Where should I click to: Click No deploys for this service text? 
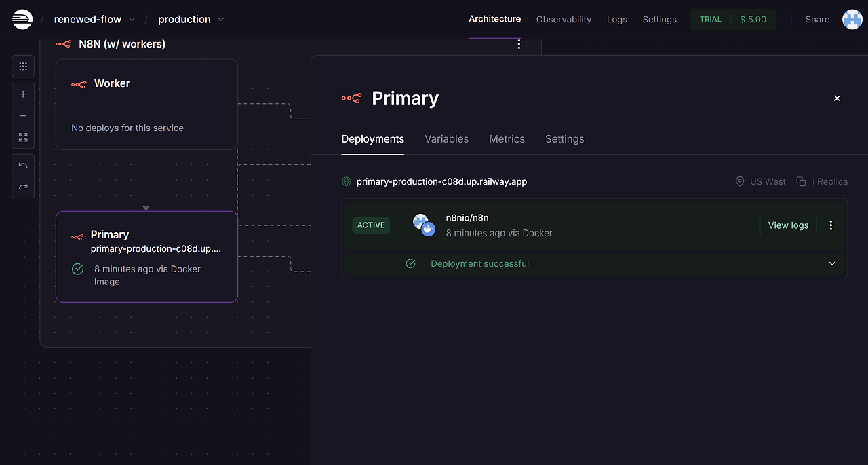pos(127,128)
